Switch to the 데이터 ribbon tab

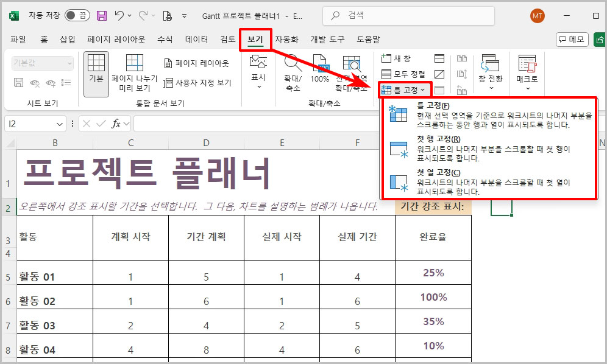[x=196, y=39]
